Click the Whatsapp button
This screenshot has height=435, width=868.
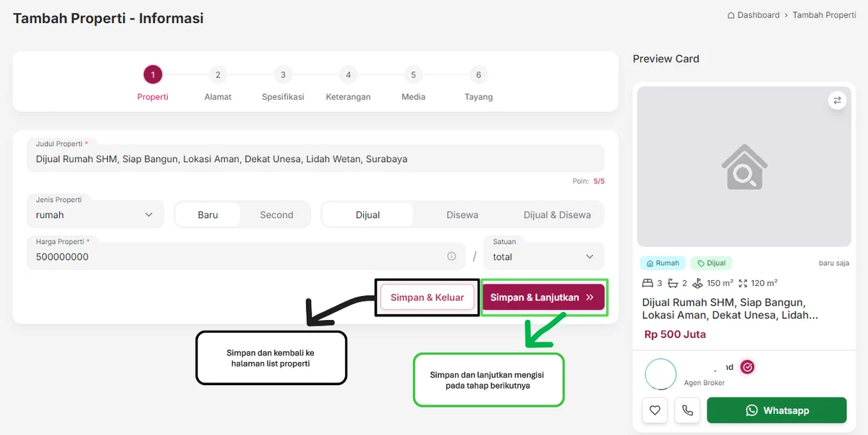point(777,410)
